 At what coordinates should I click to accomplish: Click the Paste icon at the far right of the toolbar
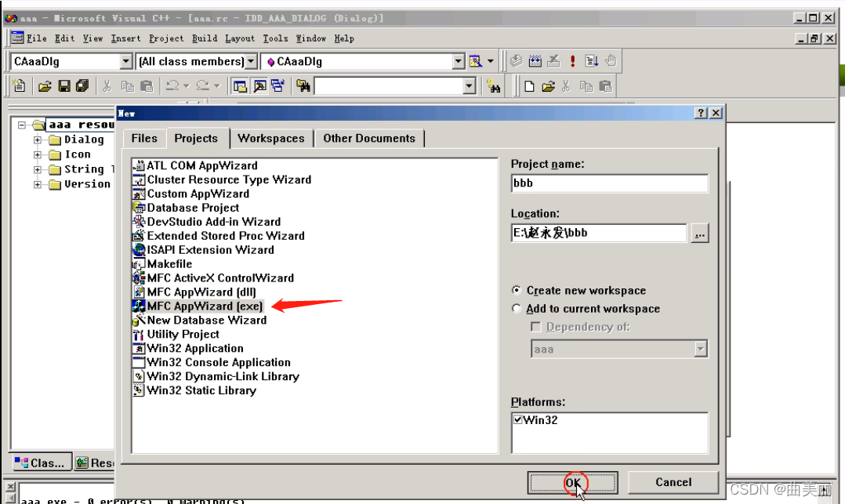click(x=605, y=86)
